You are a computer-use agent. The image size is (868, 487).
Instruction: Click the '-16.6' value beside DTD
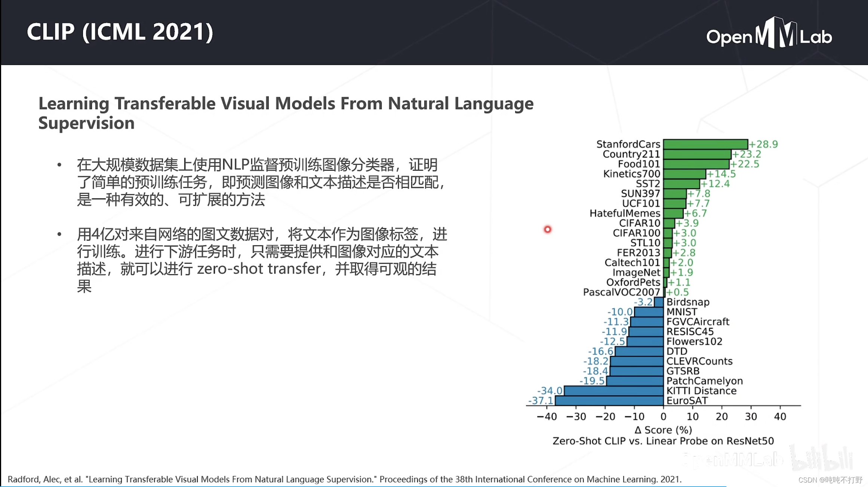601,351
